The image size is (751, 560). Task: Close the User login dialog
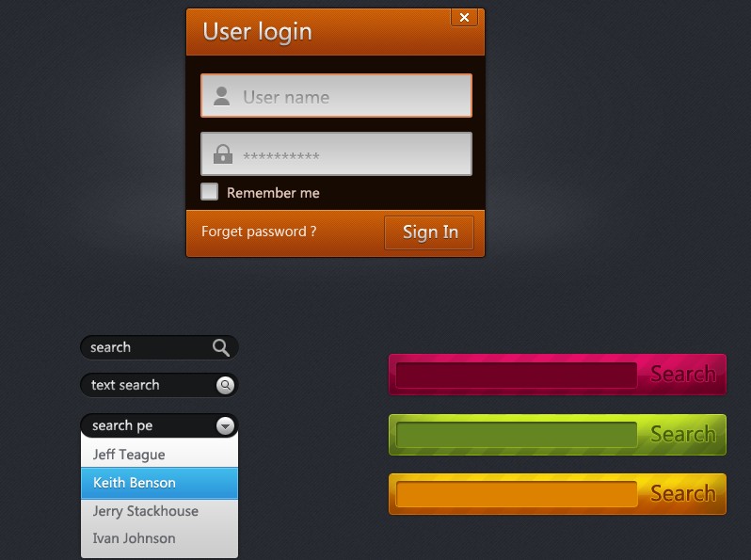coord(464,18)
